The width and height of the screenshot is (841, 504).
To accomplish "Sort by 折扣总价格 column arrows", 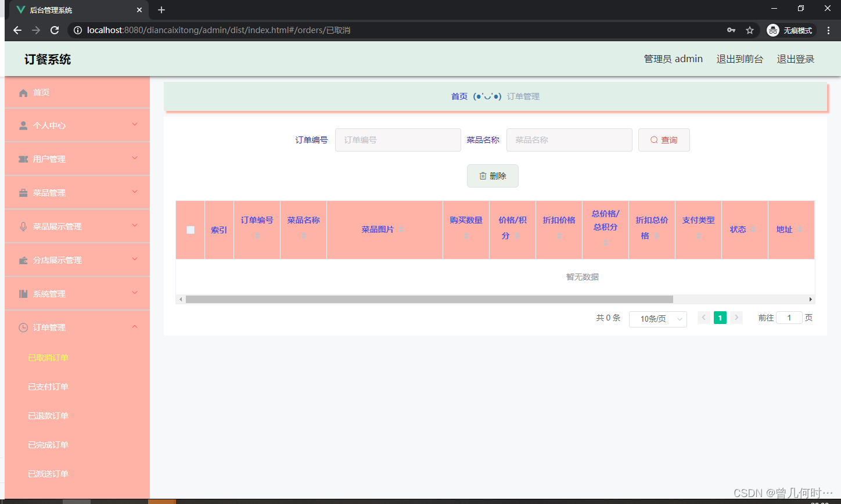I will pyautogui.click(x=656, y=236).
